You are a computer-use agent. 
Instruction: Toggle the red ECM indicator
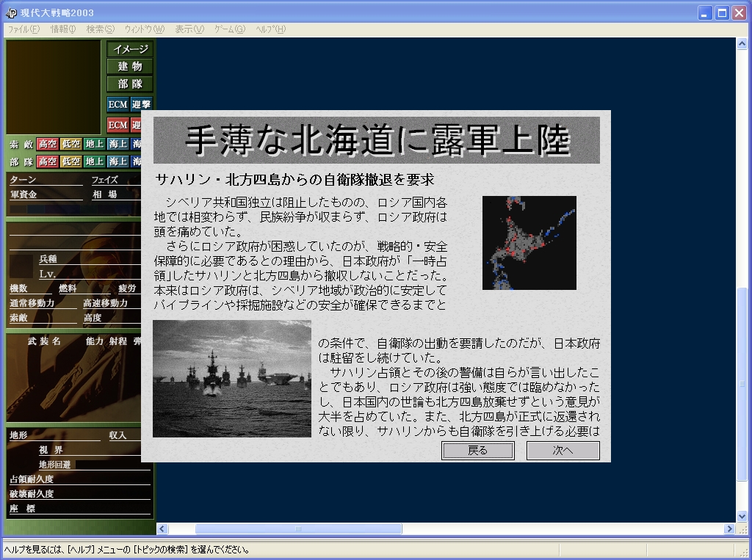click(117, 126)
